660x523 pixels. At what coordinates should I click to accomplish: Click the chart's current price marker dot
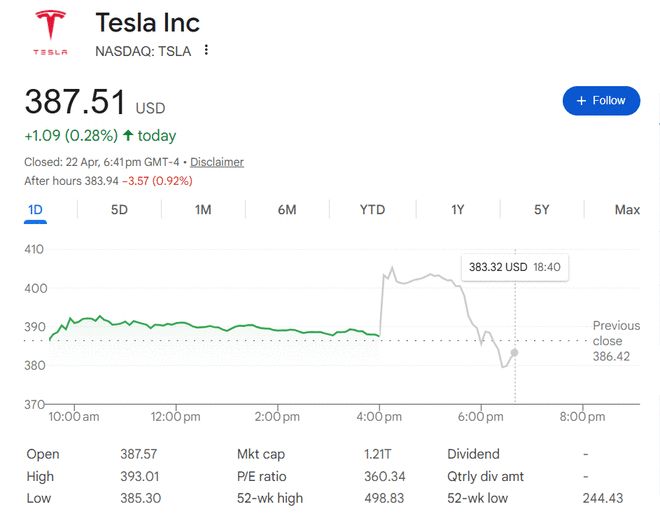tap(514, 352)
